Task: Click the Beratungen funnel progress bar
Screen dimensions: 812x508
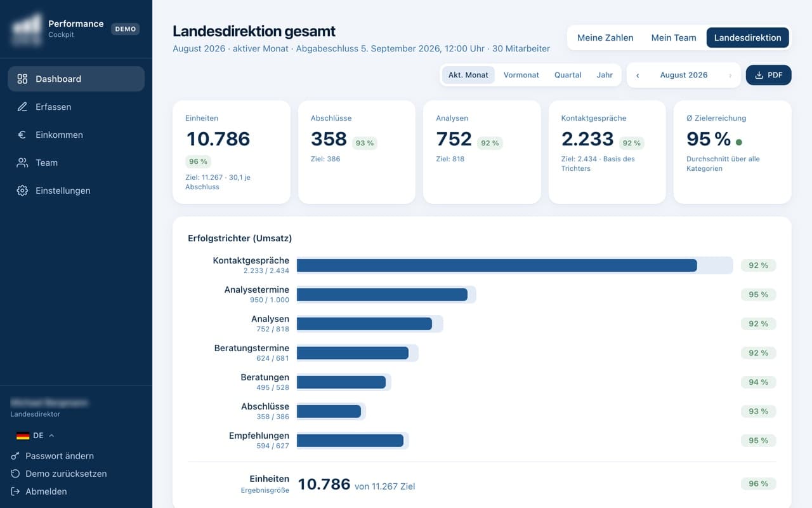Action: coord(344,382)
